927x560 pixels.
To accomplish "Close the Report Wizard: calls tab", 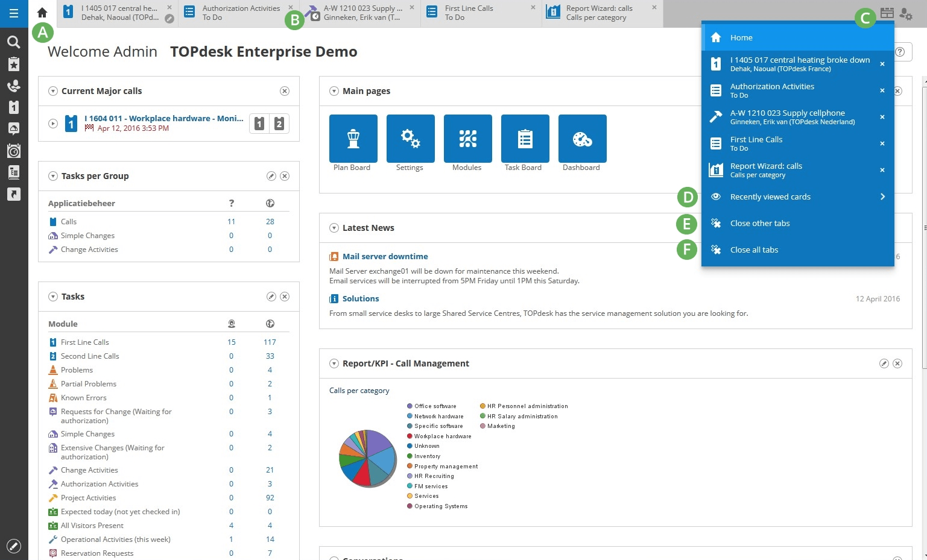I will 654,8.
